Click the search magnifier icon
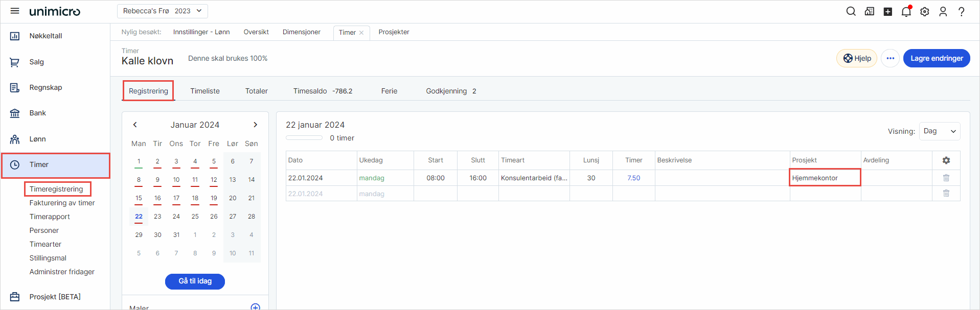This screenshot has height=310, width=980. coord(851,12)
